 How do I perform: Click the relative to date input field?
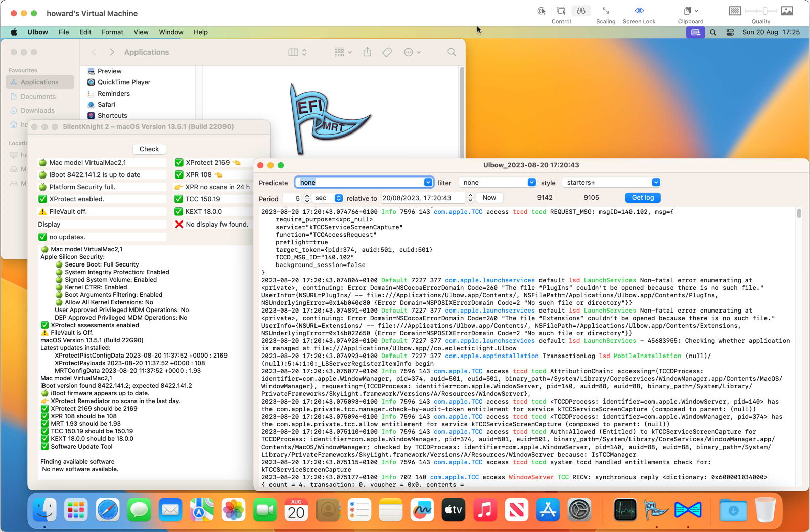(x=423, y=198)
